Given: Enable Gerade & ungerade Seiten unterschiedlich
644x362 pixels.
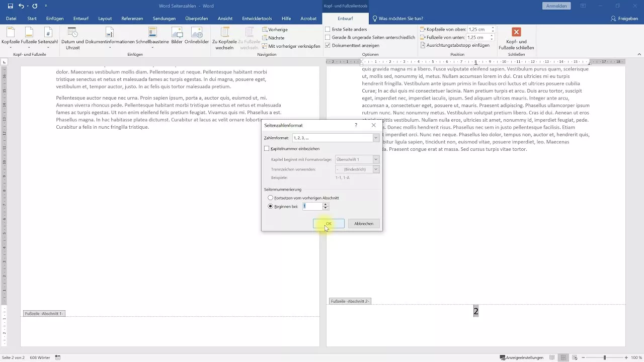Looking at the screenshot, I should pos(328,38).
